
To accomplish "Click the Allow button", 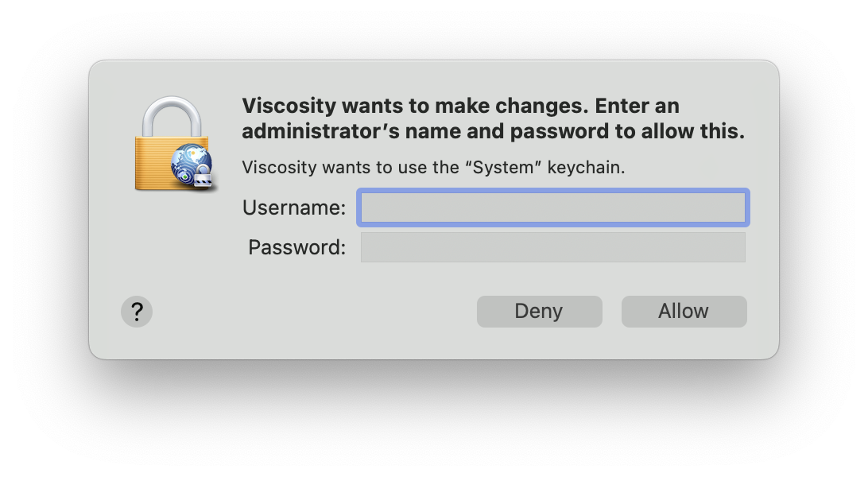I will tap(684, 312).
